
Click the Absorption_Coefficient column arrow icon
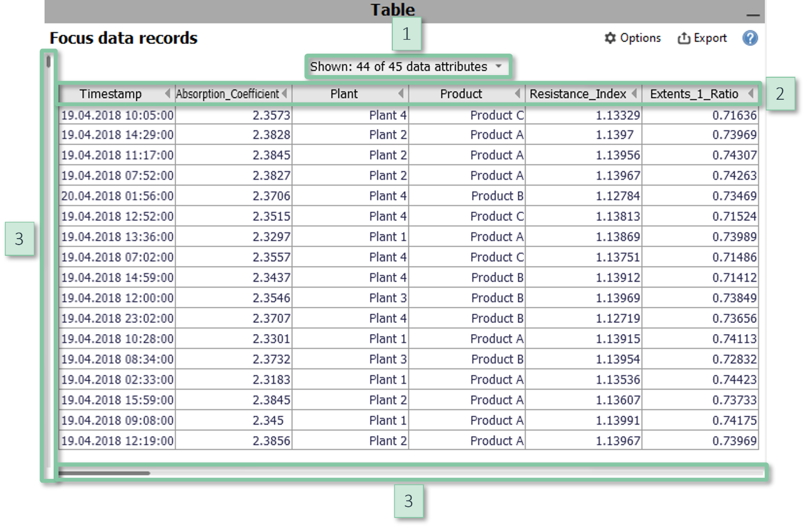[284, 93]
